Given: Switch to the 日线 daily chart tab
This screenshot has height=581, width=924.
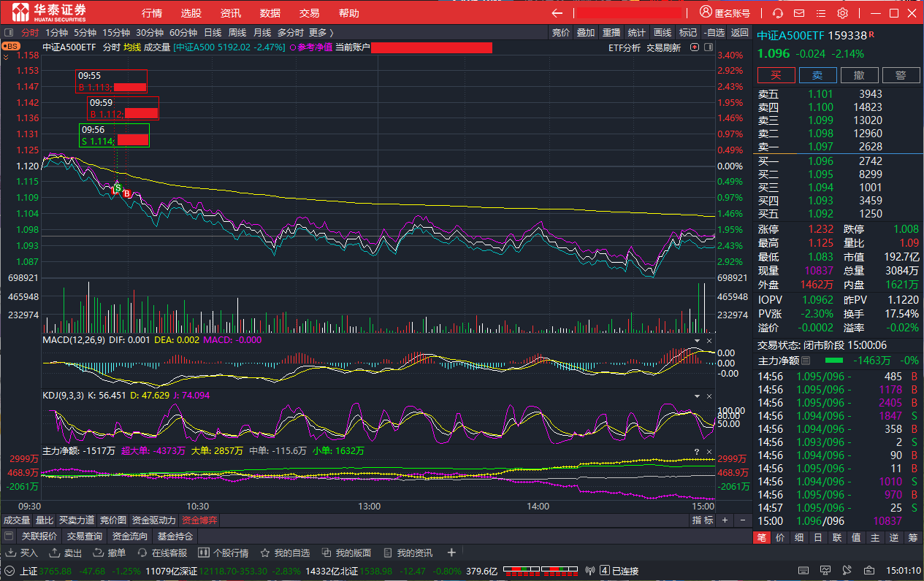Looking at the screenshot, I should pos(213,32).
